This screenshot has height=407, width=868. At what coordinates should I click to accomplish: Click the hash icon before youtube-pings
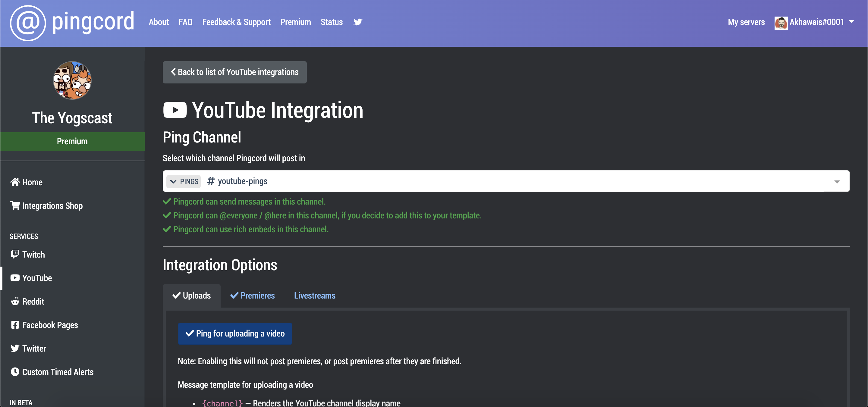click(x=211, y=181)
